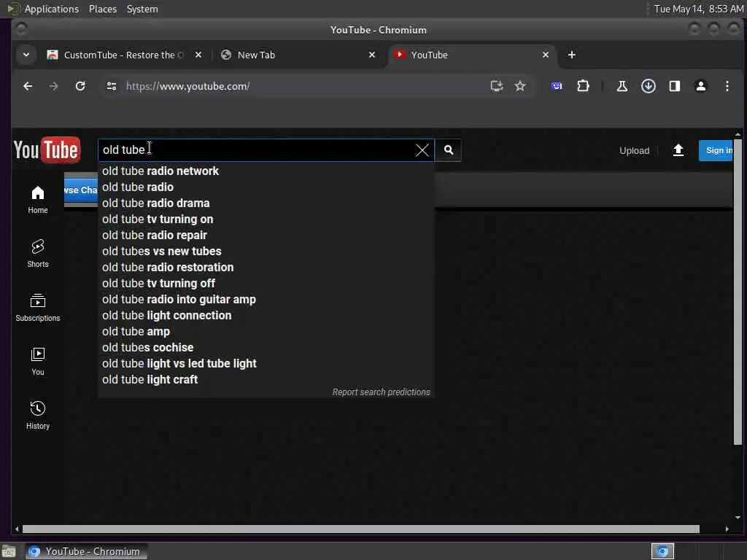
Task: Pick suggestion 'old tube tv turning on'
Action: click(x=266, y=219)
